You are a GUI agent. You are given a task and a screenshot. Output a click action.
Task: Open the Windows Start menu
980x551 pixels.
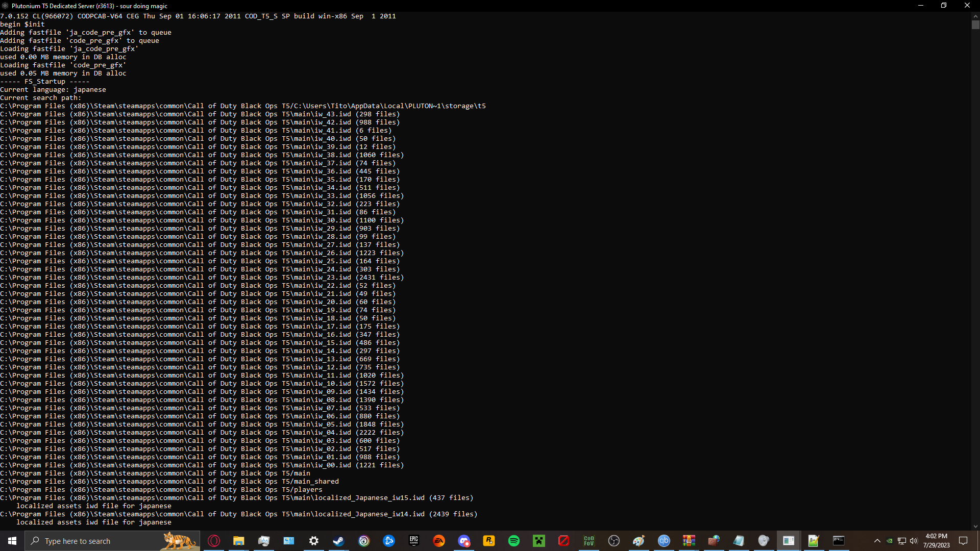coord(12,541)
